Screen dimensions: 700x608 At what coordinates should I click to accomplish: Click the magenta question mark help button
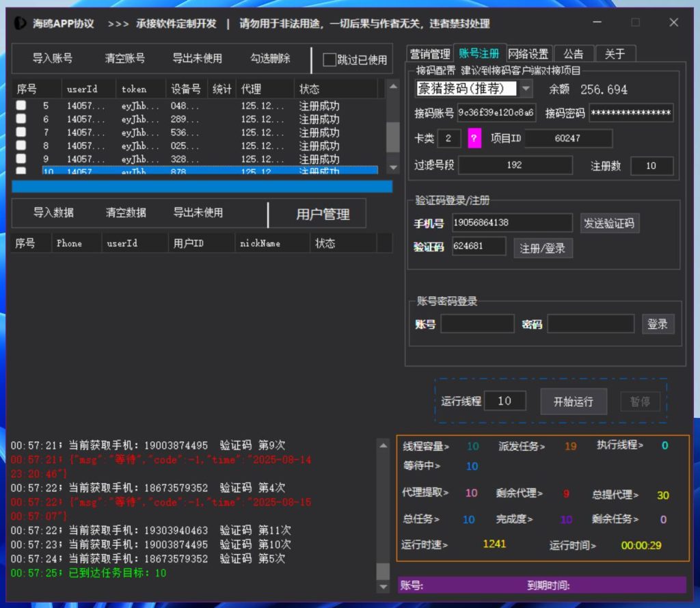click(474, 138)
